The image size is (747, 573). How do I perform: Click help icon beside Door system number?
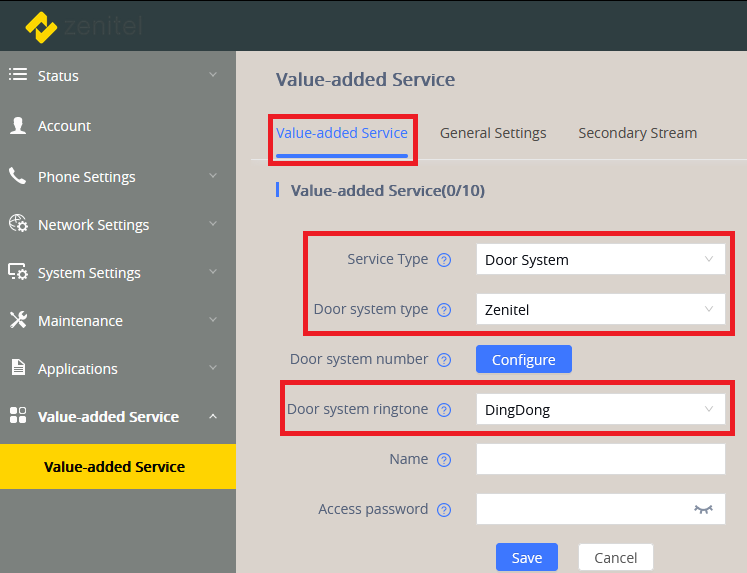coord(445,360)
